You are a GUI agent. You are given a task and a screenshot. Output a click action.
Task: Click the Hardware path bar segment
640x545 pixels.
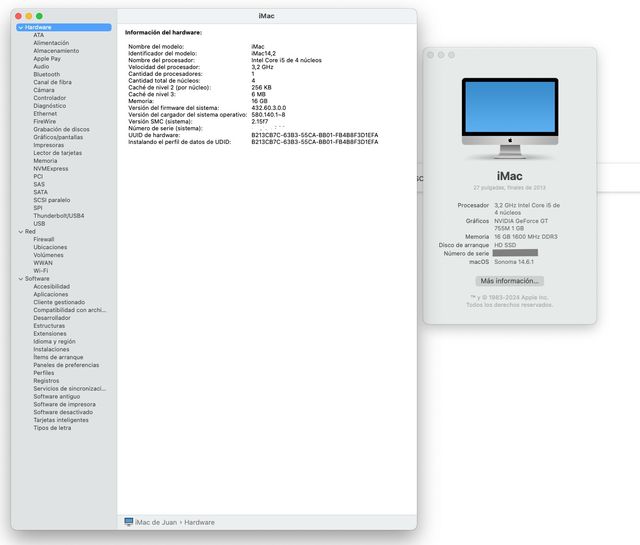[x=199, y=522]
